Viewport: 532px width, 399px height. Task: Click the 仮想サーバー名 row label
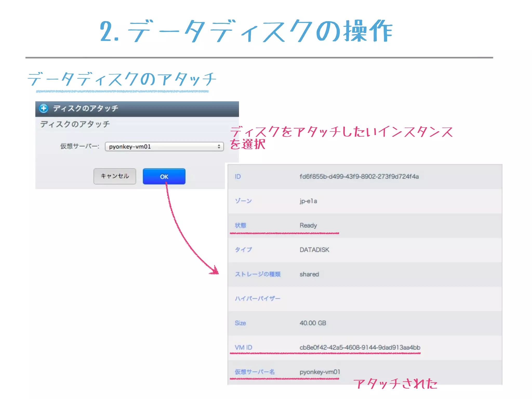click(x=255, y=372)
